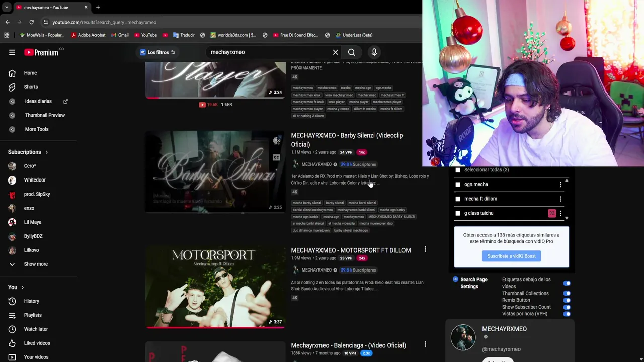
Task: Open the Traducir bookmark
Action: pos(184,35)
